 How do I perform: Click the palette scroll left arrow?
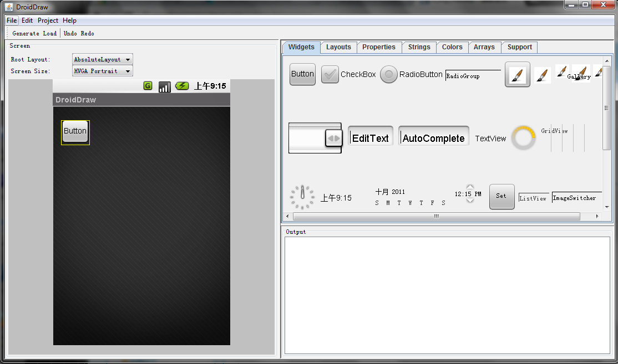coord(287,216)
